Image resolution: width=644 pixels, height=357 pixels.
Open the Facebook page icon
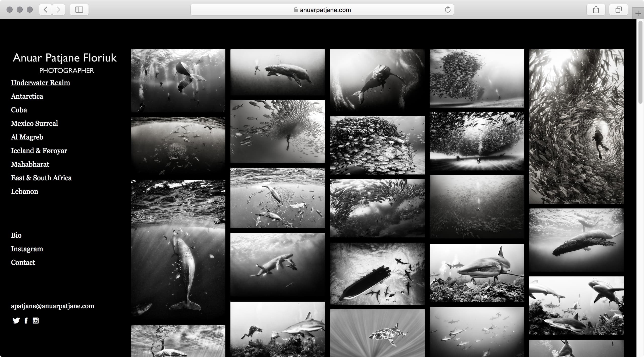(26, 320)
